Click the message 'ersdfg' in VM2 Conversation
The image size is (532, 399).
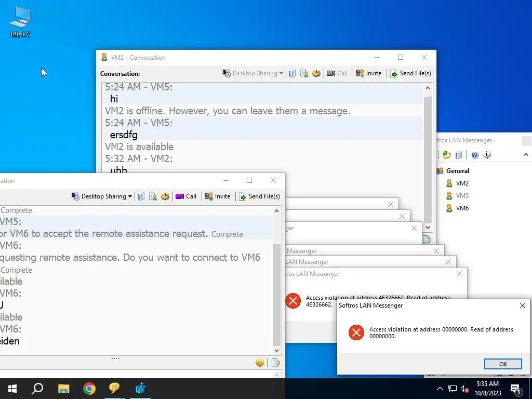(x=124, y=135)
